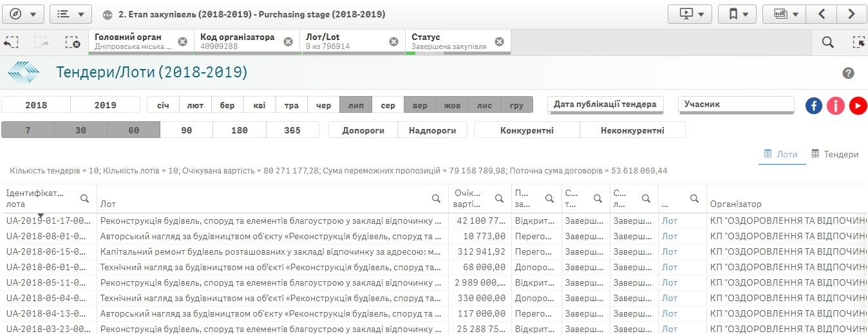
Task: Remove the Статус selection
Action: [499, 42]
